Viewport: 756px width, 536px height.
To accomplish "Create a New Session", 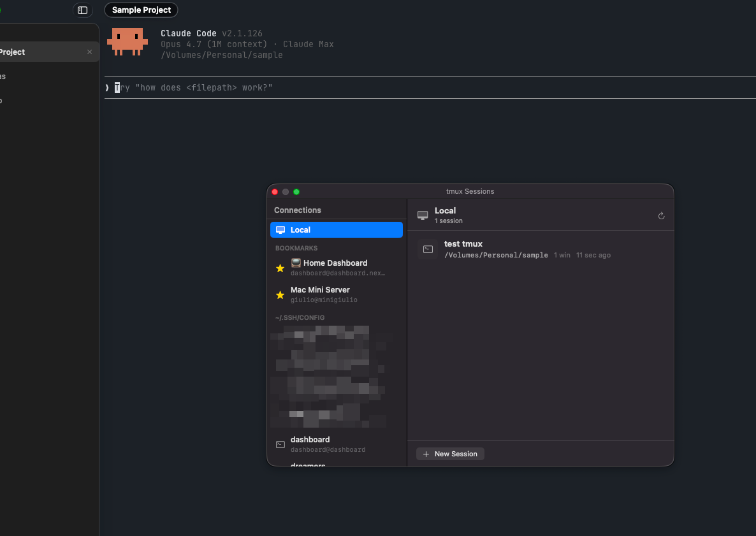I will coord(450,454).
